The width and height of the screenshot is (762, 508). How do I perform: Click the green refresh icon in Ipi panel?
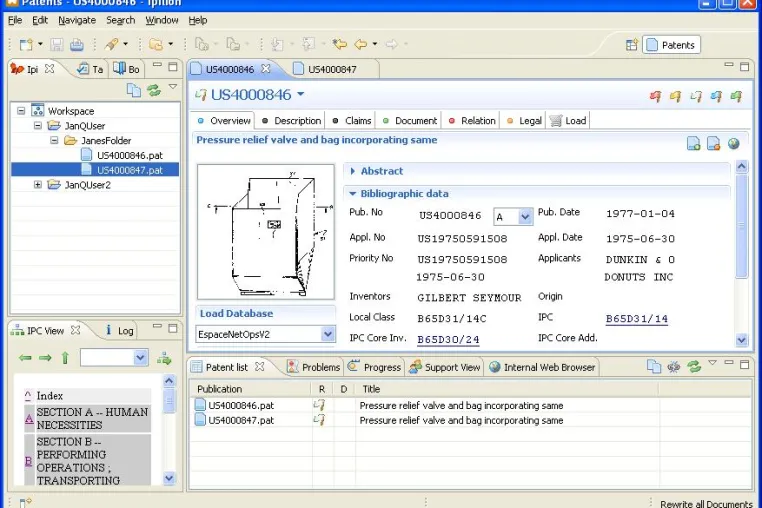click(154, 90)
